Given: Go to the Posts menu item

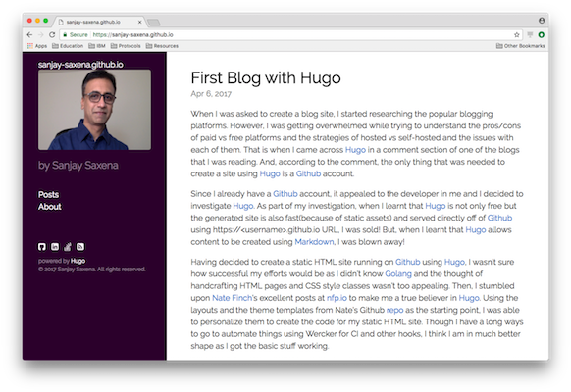Looking at the screenshot, I should pyautogui.click(x=48, y=195).
